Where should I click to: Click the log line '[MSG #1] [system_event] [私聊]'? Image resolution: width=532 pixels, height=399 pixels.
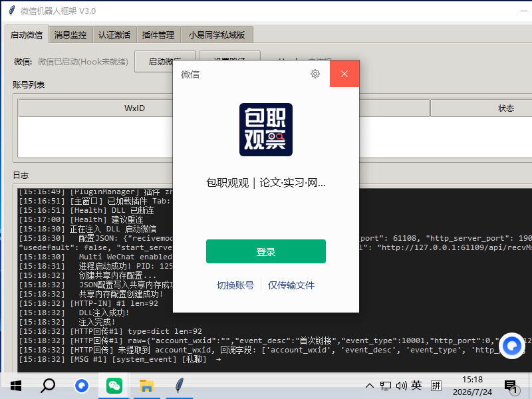pos(120,359)
